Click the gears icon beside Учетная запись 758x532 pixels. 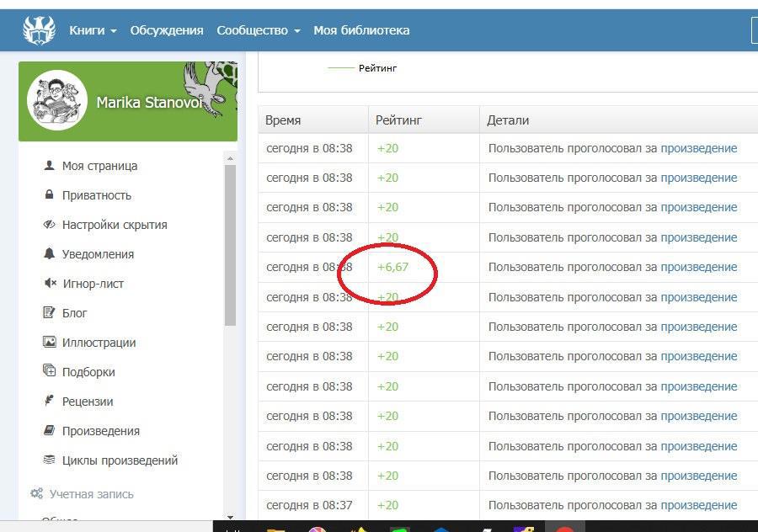pyautogui.click(x=36, y=494)
